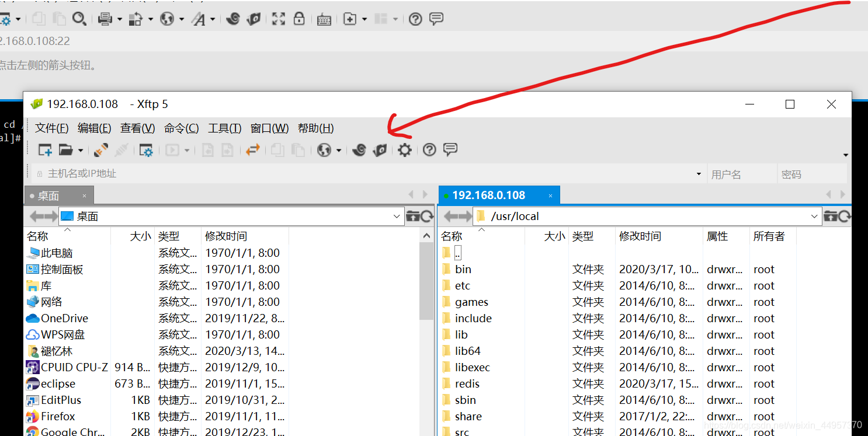This screenshot has height=436, width=868.
Task: Click the globe Encoding icon in Xftp toolbar
Action: [x=324, y=151]
